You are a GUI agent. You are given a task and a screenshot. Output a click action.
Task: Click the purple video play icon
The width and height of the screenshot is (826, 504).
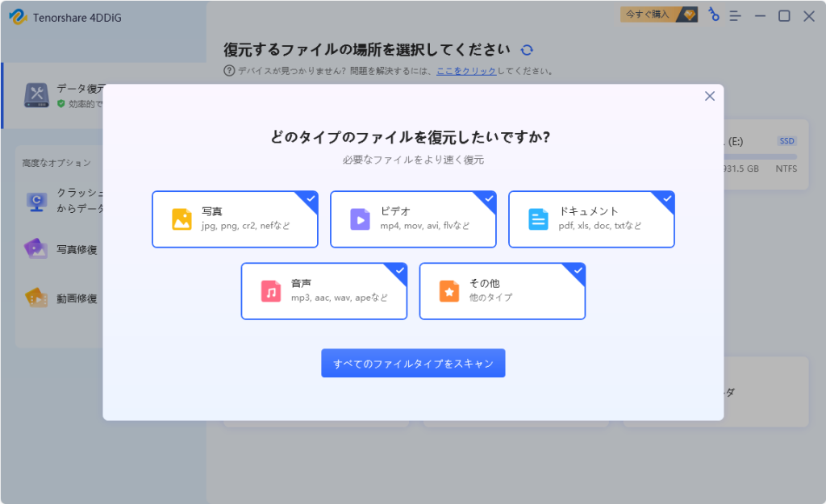click(361, 219)
